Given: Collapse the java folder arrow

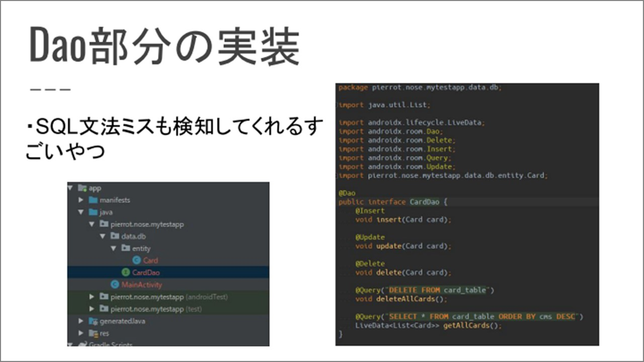Looking at the screenshot, I should click(81, 212).
